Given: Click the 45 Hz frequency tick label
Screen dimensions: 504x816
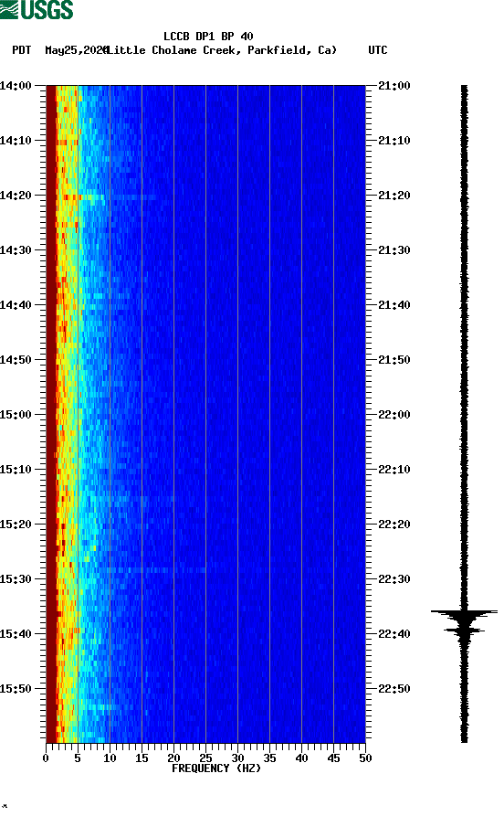Looking at the screenshot, I should coord(333,758).
